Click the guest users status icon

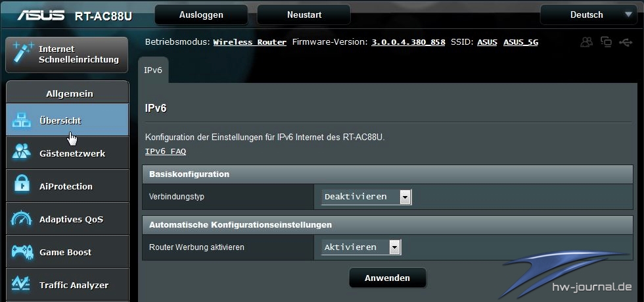tap(587, 41)
